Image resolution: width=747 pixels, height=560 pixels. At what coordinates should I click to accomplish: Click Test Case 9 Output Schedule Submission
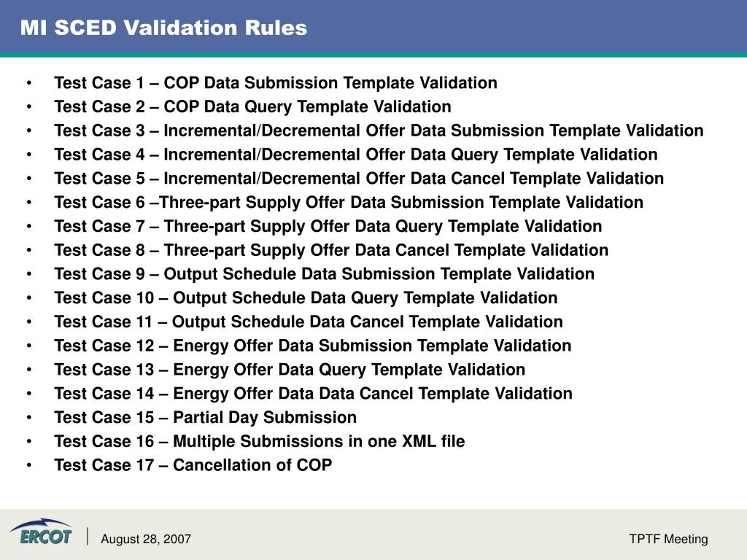pyautogui.click(x=324, y=274)
